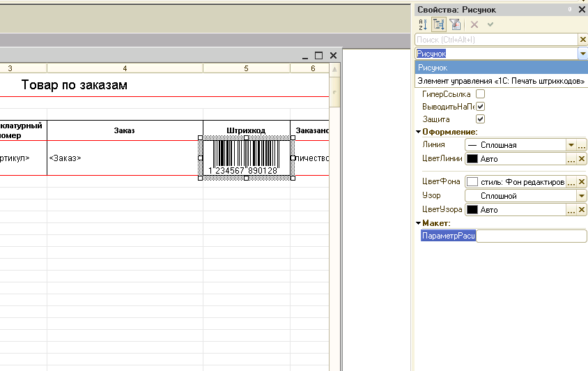
Task: Pin the properties panel
Action: (570, 9)
